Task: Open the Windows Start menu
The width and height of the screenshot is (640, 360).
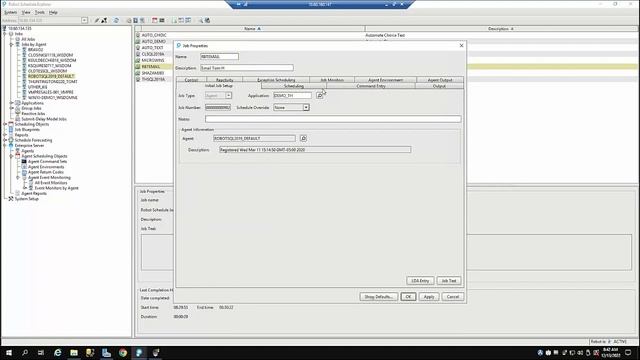Action: tap(9, 353)
